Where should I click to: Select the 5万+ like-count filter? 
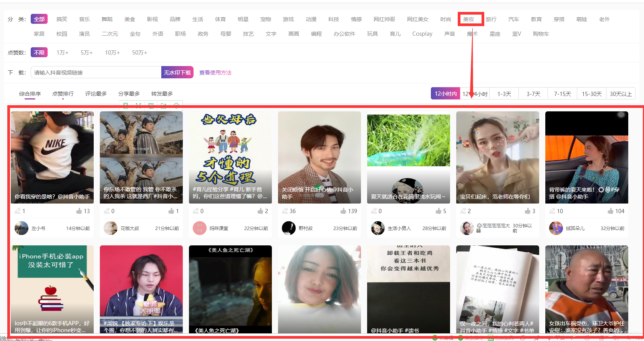click(x=87, y=52)
